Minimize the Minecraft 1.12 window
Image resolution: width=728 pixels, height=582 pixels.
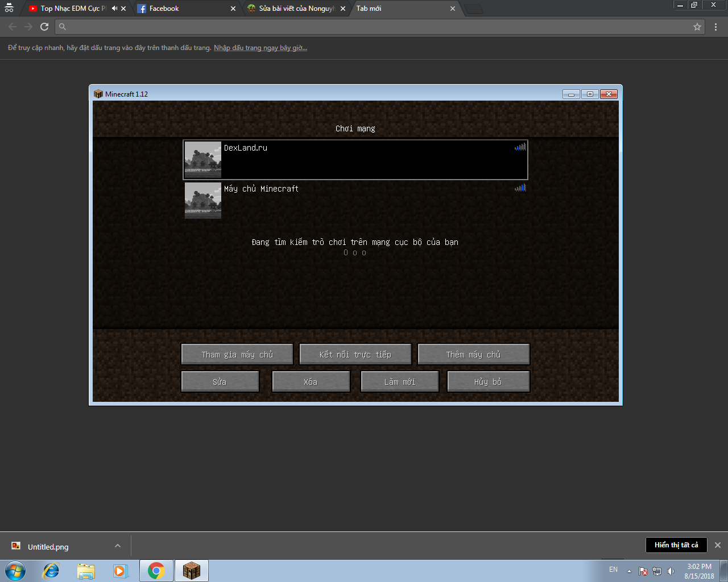tap(571, 94)
